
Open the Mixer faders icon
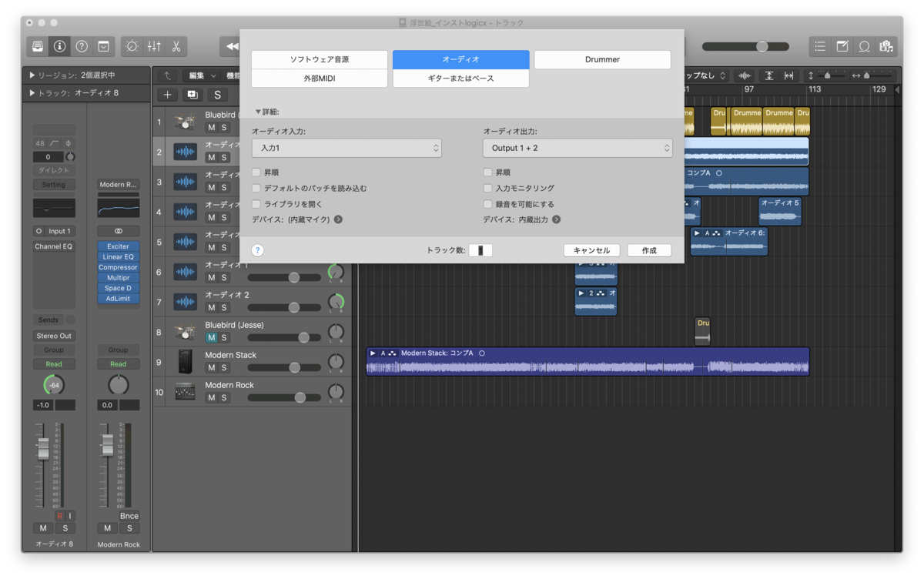154,46
